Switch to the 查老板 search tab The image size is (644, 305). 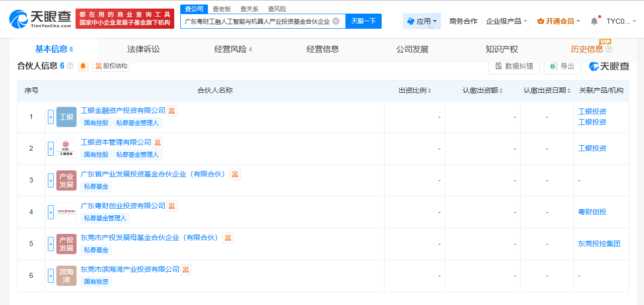222,9
